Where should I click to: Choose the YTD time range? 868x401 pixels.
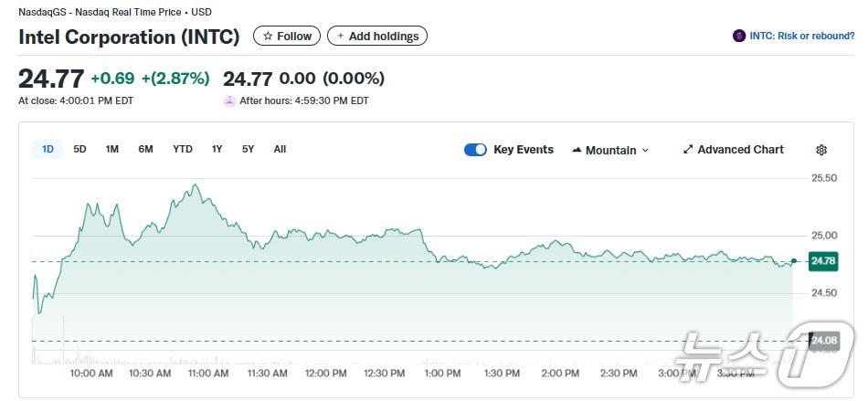183,149
